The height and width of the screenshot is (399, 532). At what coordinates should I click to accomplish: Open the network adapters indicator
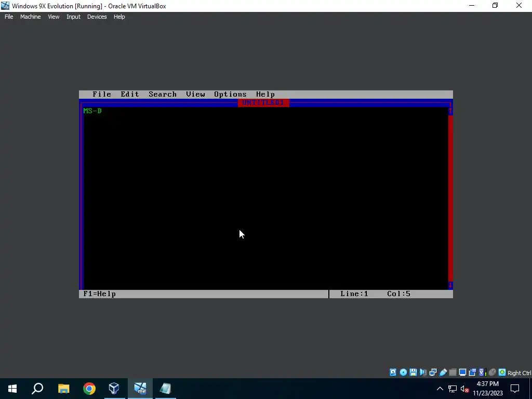[x=433, y=373]
